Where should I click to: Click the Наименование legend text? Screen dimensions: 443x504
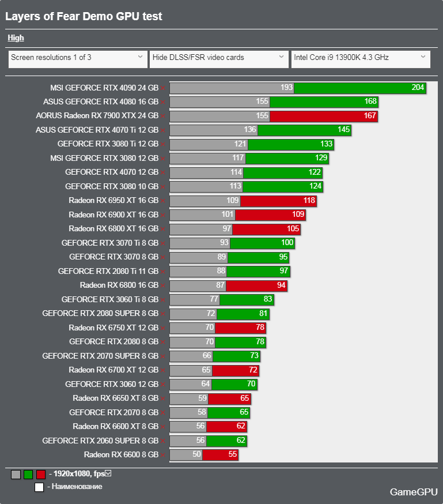pos(77,487)
